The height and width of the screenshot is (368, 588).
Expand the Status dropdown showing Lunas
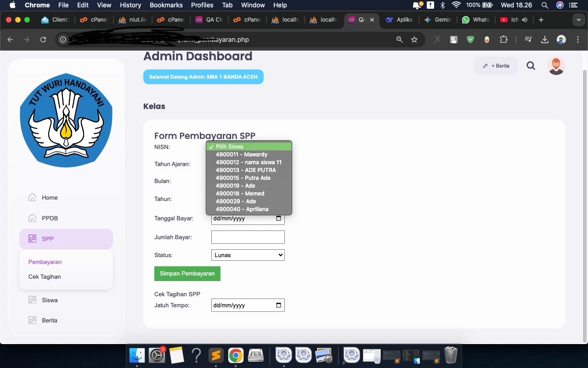248,255
